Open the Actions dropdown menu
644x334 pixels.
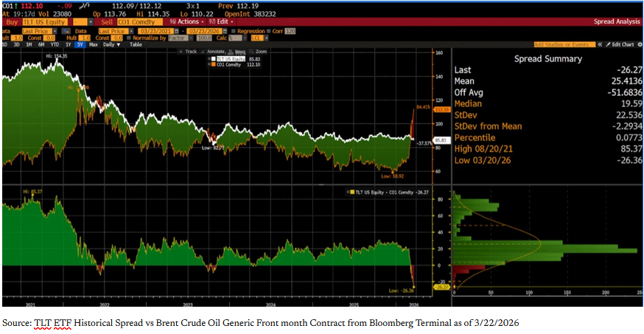point(186,22)
